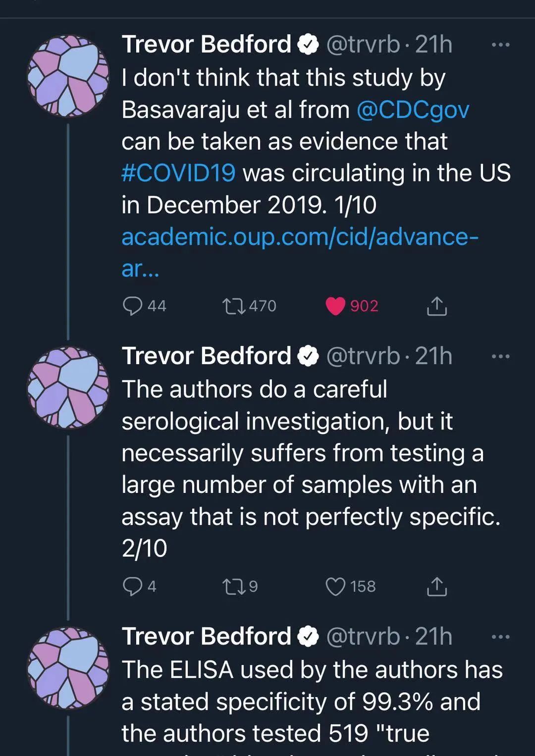Open more options menu on second tweet
The width and height of the screenshot is (535, 756).
(x=500, y=357)
